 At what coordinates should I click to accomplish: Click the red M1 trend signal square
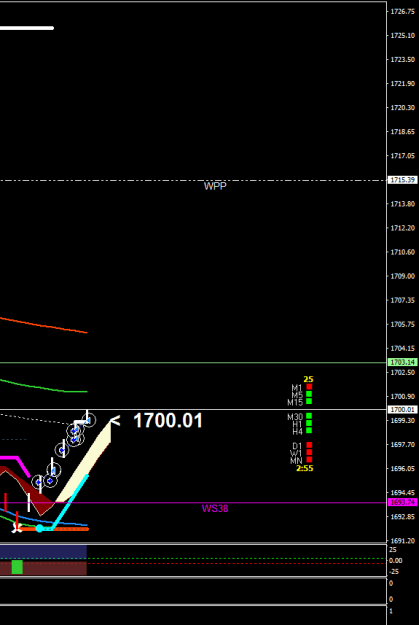[309, 387]
